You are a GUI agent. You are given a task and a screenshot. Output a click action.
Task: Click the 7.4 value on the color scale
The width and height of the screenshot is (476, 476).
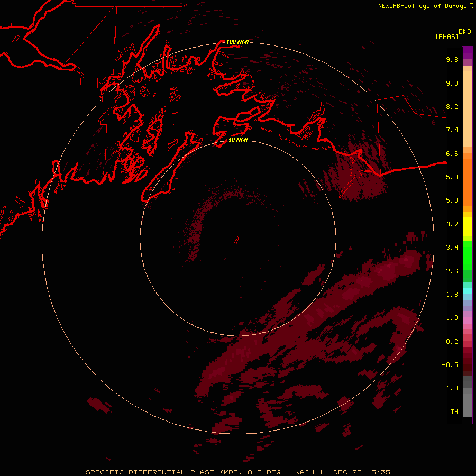(452, 130)
